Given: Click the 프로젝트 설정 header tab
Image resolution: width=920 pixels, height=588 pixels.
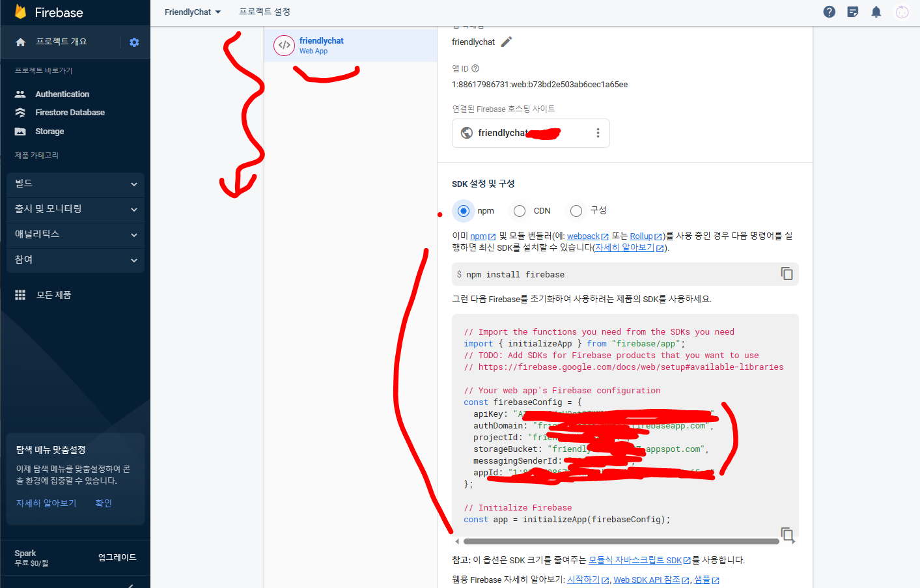Looking at the screenshot, I should point(264,12).
